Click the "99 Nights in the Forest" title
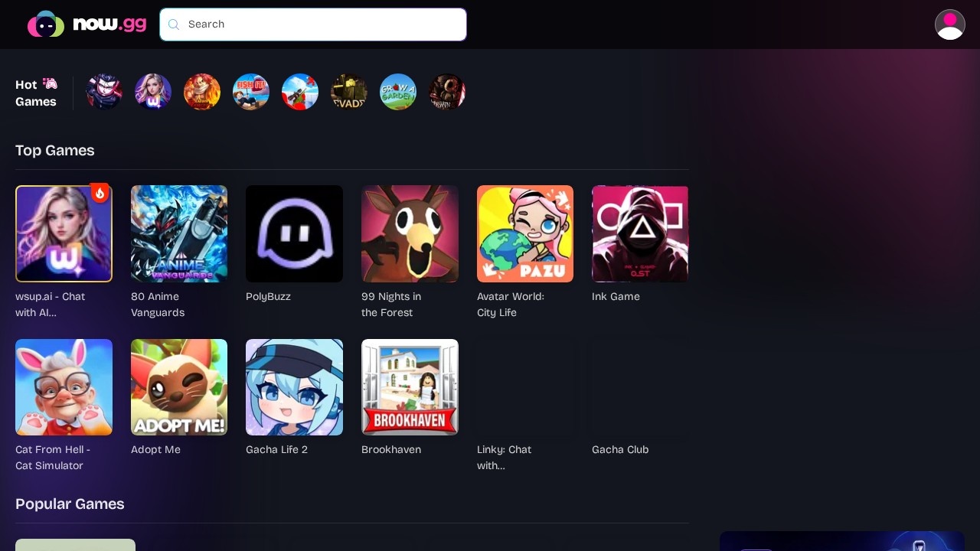This screenshot has height=551, width=980. pyautogui.click(x=391, y=305)
